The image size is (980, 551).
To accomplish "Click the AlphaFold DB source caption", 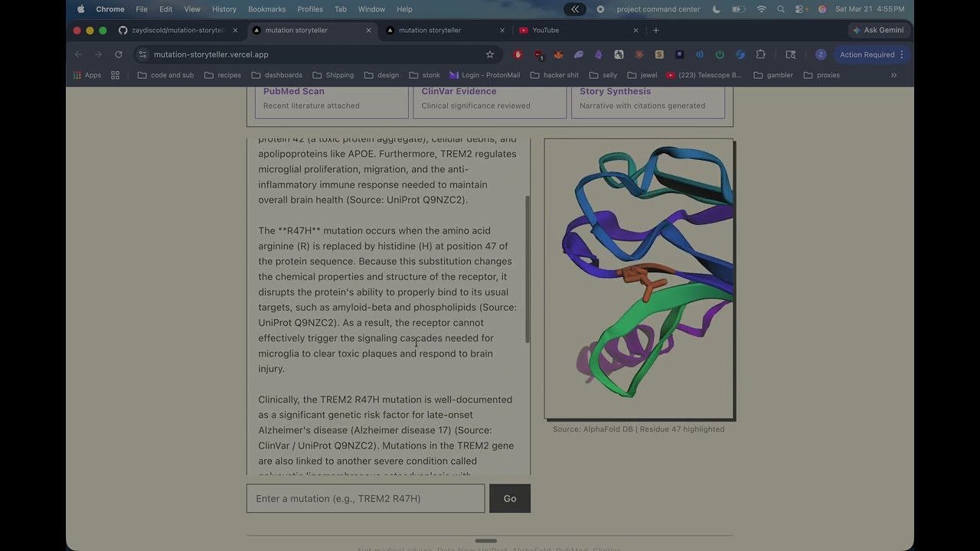I will (x=639, y=429).
